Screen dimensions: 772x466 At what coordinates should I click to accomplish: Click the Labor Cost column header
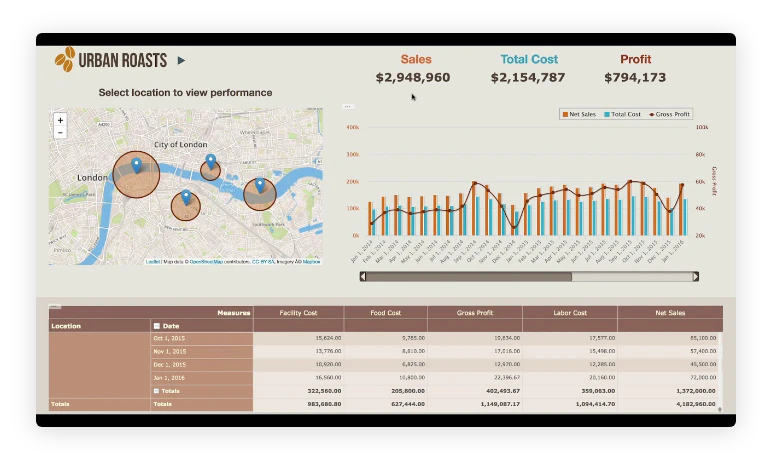pos(570,313)
